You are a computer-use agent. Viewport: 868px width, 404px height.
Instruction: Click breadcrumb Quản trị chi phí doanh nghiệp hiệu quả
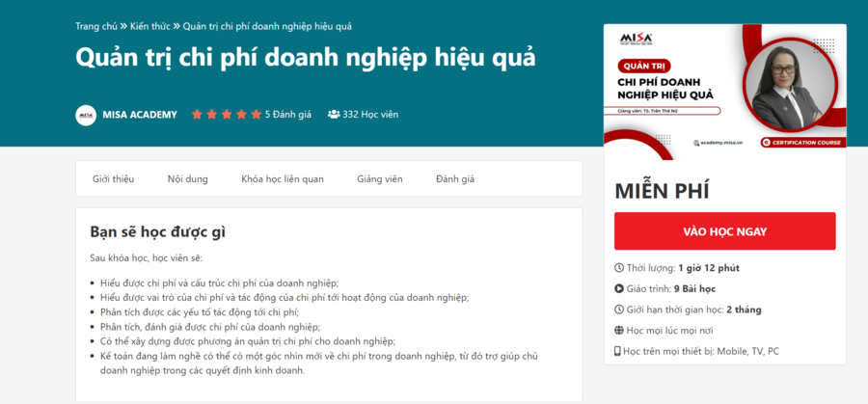coord(267,26)
